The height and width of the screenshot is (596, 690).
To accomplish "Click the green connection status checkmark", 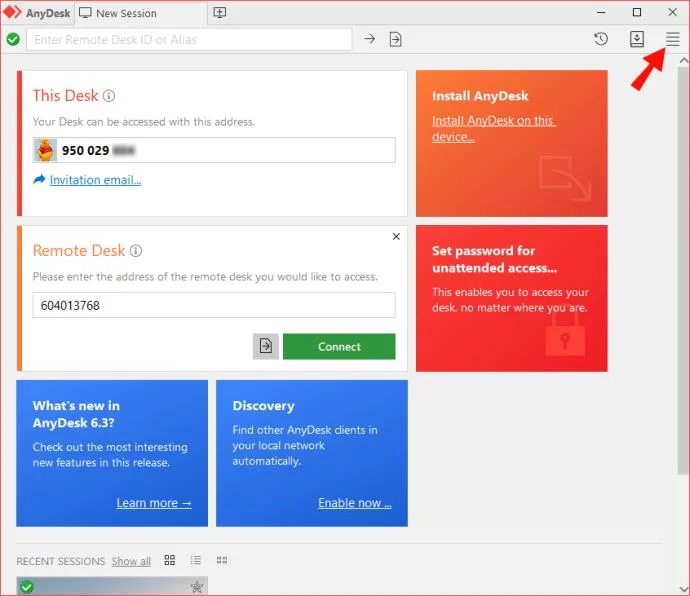I will [x=13, y=39].
